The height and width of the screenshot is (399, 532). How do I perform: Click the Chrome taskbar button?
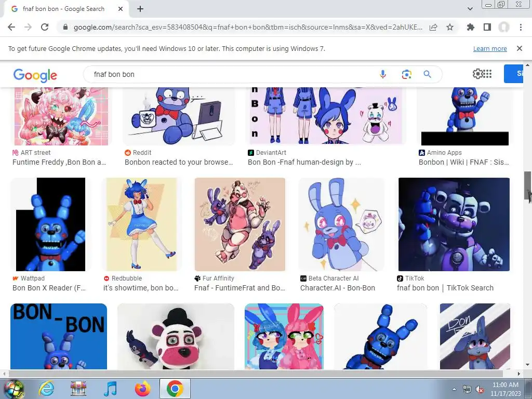pos(175,389)
